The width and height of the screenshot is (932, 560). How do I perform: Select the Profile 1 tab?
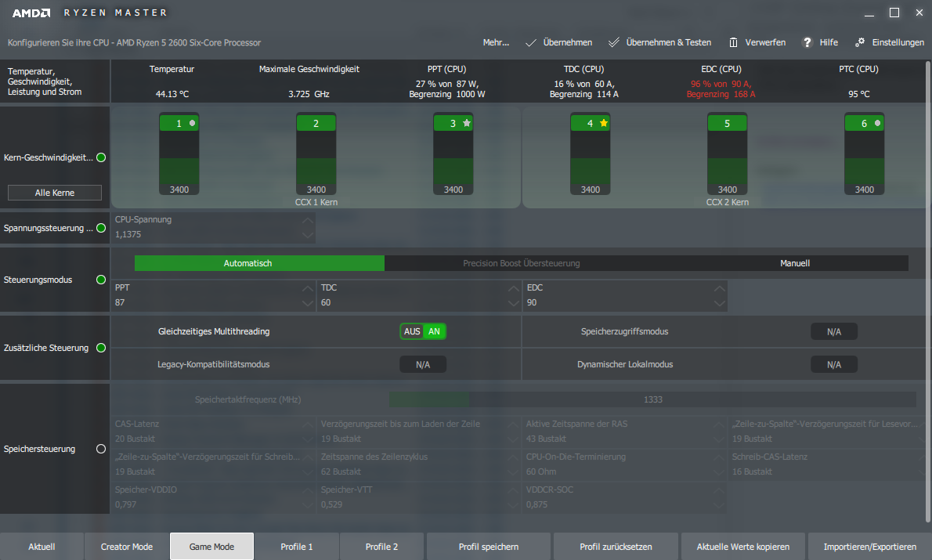coord(297,547)
